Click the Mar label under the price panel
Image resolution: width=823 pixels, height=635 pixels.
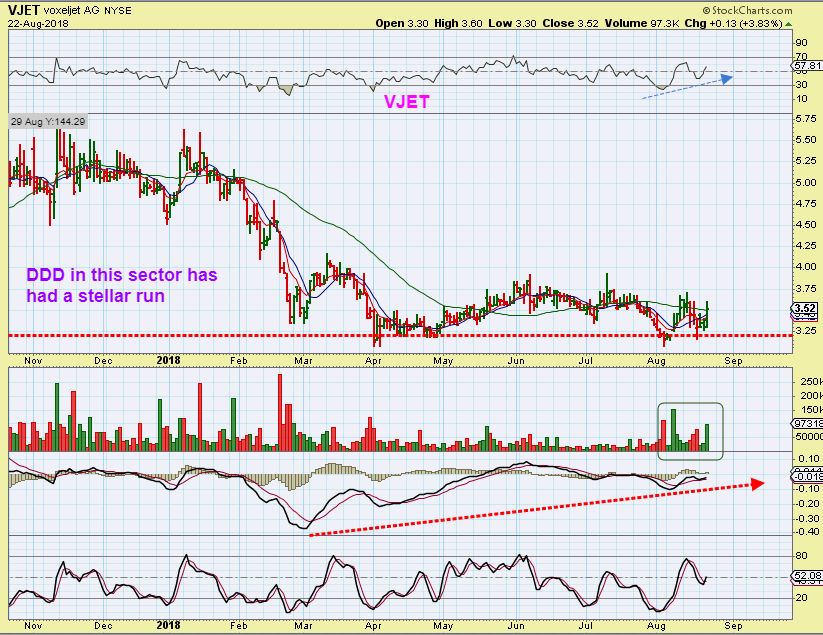(303, 361)
